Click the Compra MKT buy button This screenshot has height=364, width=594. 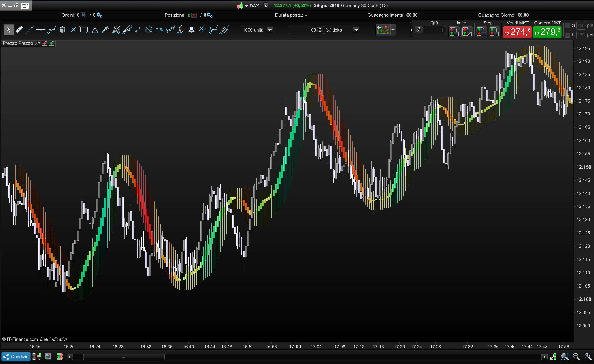click(547, 32)
